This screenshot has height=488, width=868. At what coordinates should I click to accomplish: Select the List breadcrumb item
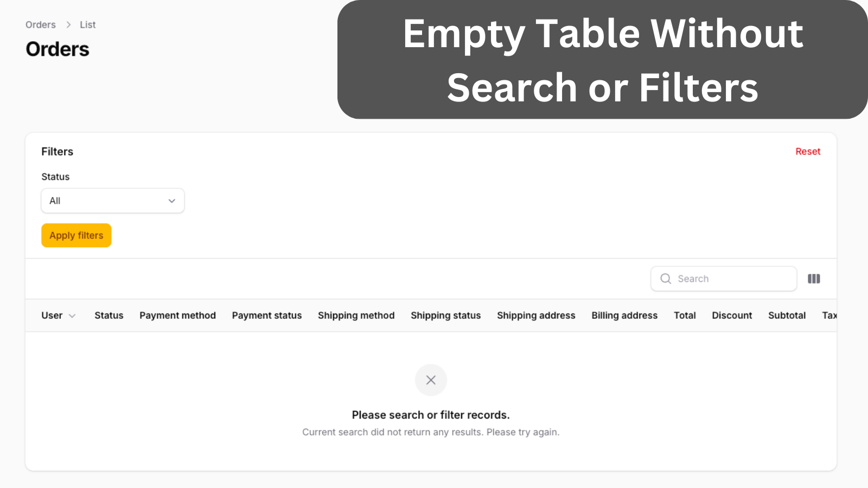click(87, 24)
